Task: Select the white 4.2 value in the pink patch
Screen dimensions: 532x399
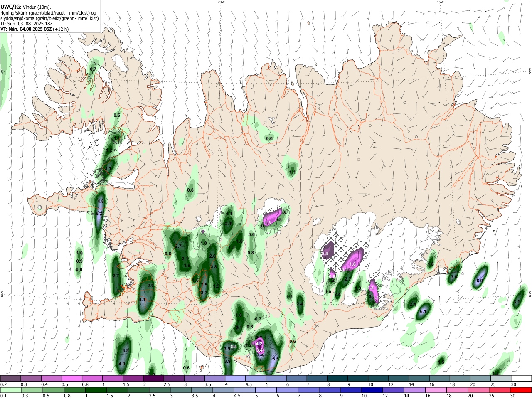Action: 259,344
